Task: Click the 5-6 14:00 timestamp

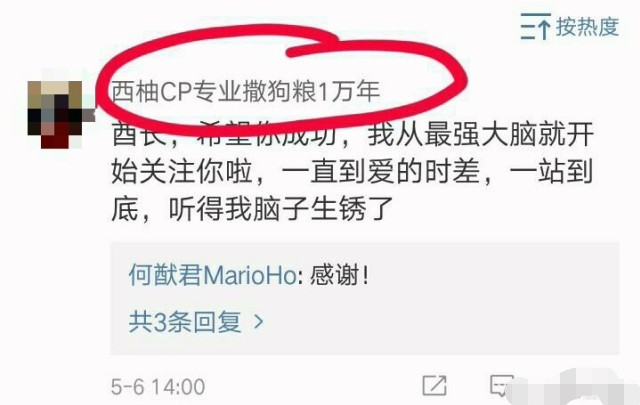Action: pos(158,387)
